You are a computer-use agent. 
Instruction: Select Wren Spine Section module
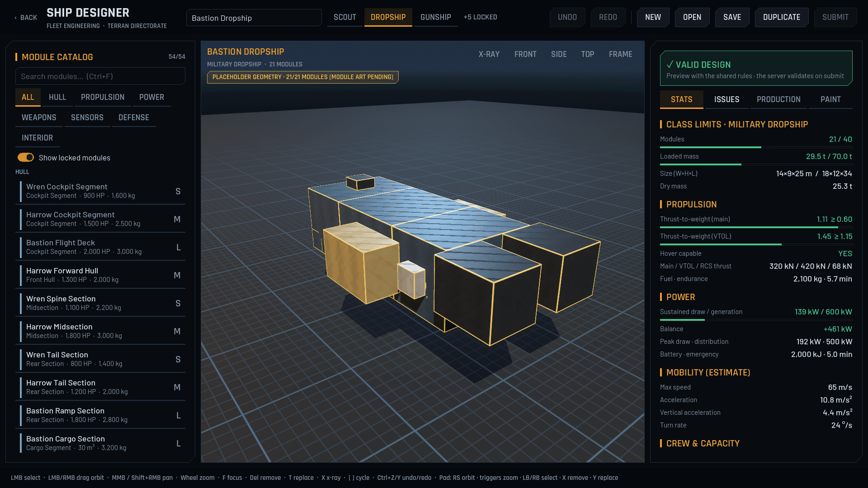point(100,303)
